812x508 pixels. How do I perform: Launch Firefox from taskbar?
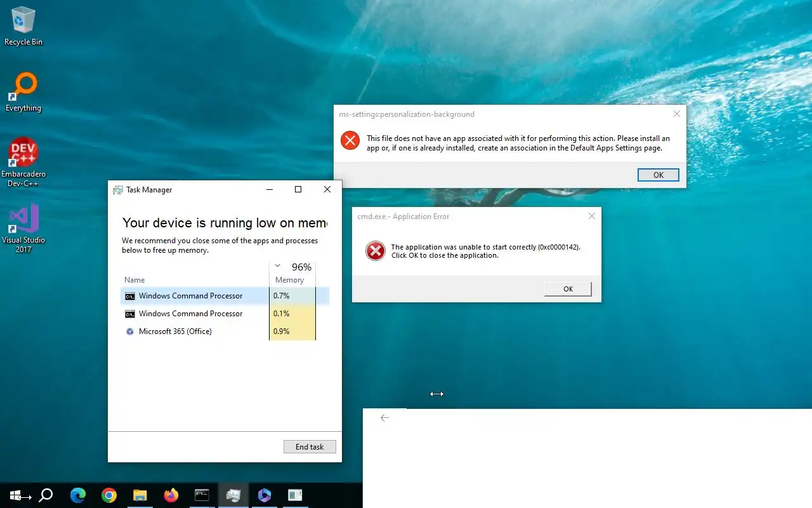click(x=171, y=495)
